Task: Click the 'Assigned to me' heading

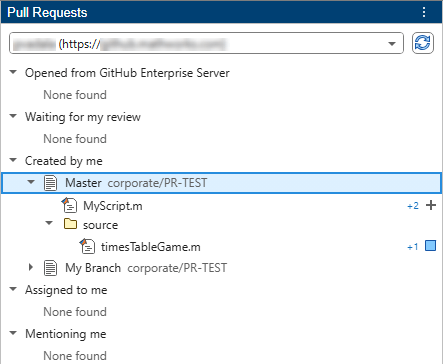Action: pyautogui.click(x=66, y=290)
